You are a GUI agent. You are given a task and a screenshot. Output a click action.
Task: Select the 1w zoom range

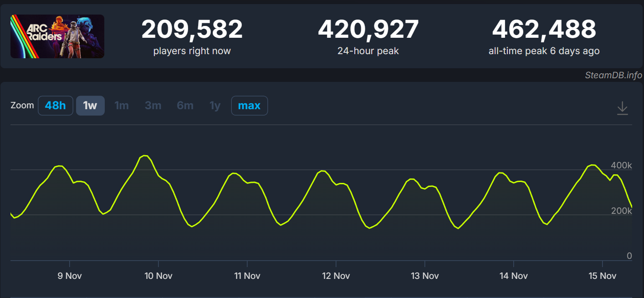click(90, 106)
